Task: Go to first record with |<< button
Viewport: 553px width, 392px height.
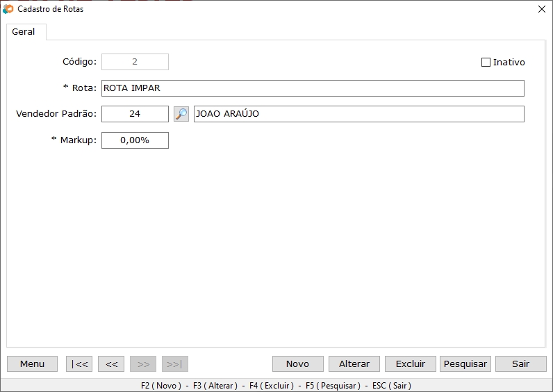Action: pyautogui.click(x=79, y=364)
